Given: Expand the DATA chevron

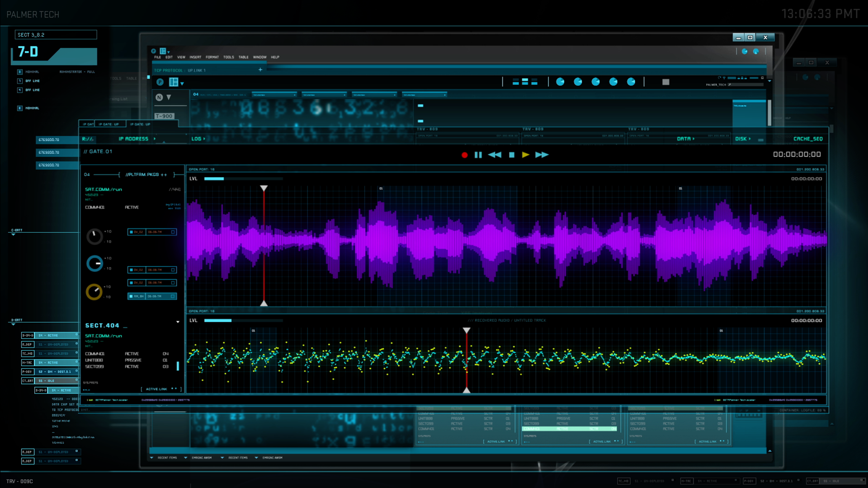Looking at the screenshot, I should tap(693, 139).
